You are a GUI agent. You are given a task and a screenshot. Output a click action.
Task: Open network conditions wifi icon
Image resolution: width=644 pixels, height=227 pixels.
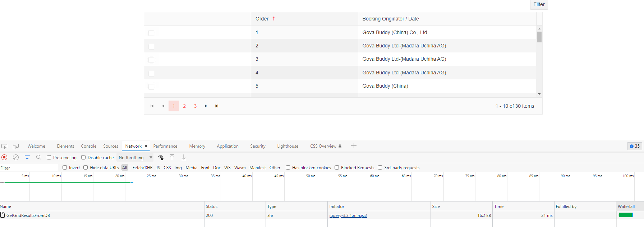161,157
